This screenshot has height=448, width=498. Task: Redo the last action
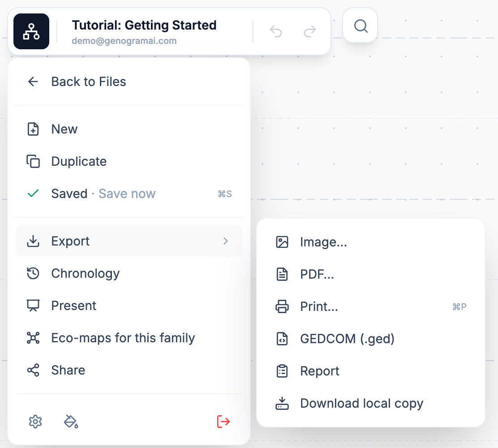pos(309,31)
